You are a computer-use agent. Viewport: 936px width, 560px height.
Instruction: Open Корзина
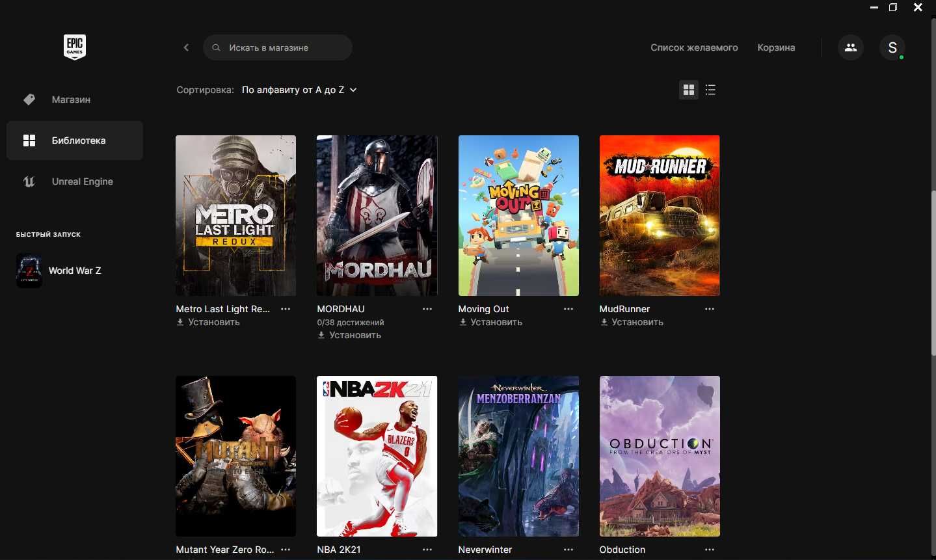[x=776, y=47]
